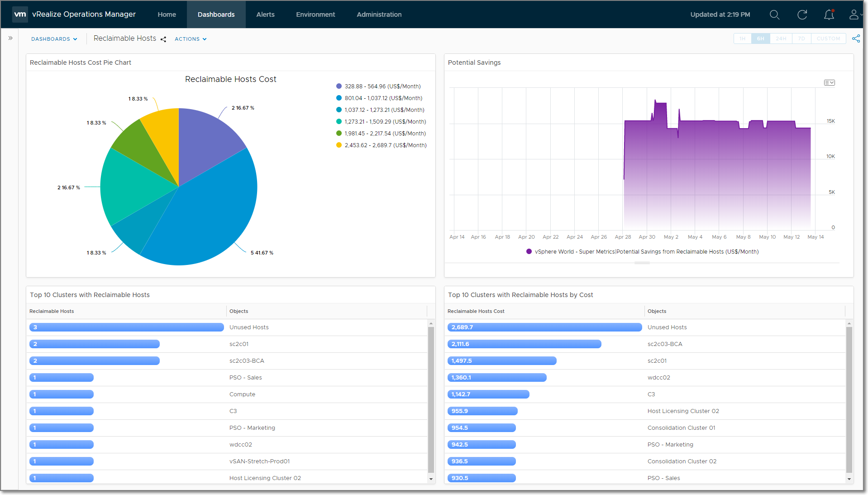Select the 6H time range
The height and width of the screenshot is (495, 868).
[x=761, y=38]
